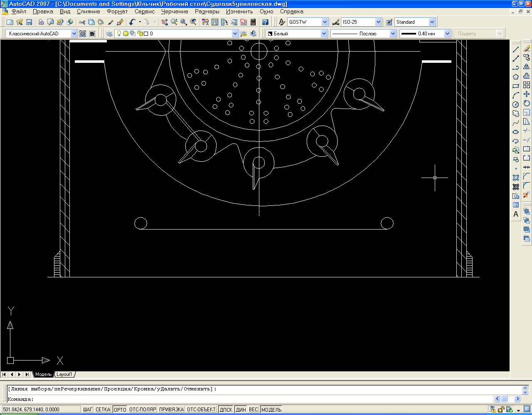Expand the ISO-25 dimension style dropdown

coord(378,22)
